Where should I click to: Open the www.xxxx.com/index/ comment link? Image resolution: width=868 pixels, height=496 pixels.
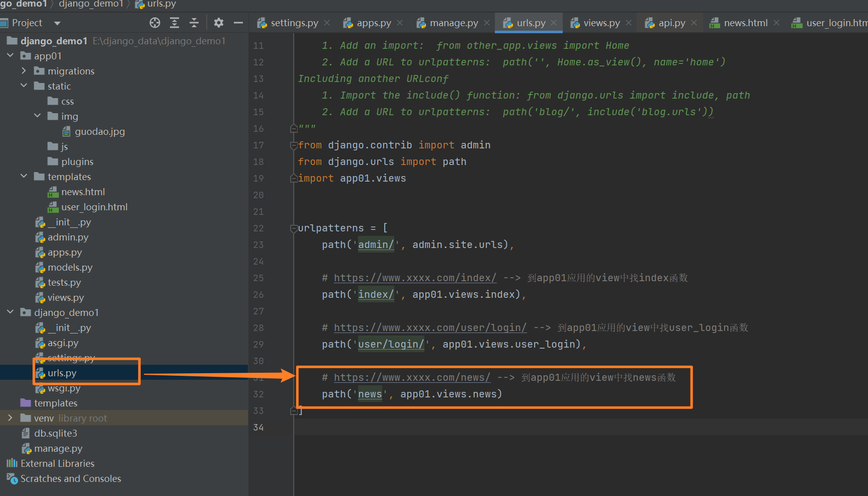[415, 278]
